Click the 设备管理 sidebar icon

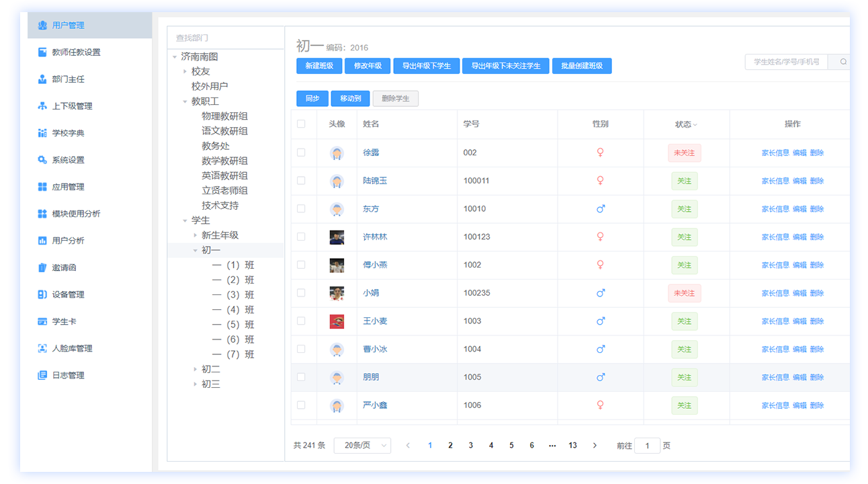42,294
